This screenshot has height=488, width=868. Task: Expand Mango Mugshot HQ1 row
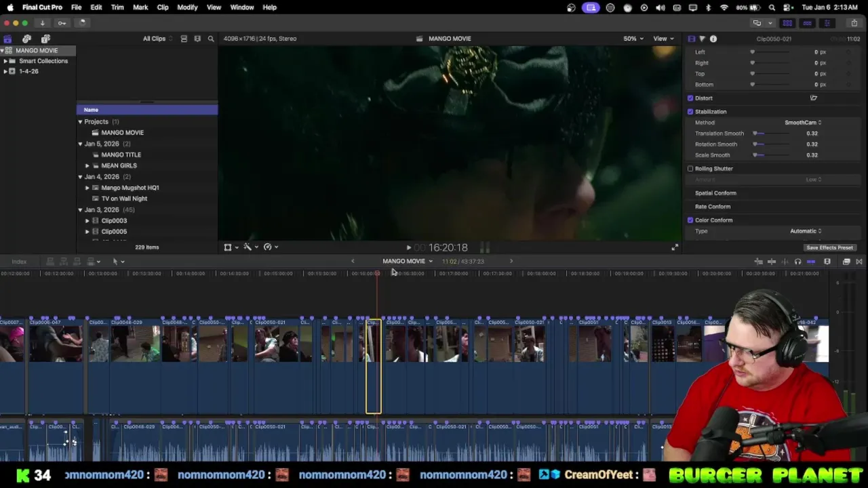tap(87, 188)
